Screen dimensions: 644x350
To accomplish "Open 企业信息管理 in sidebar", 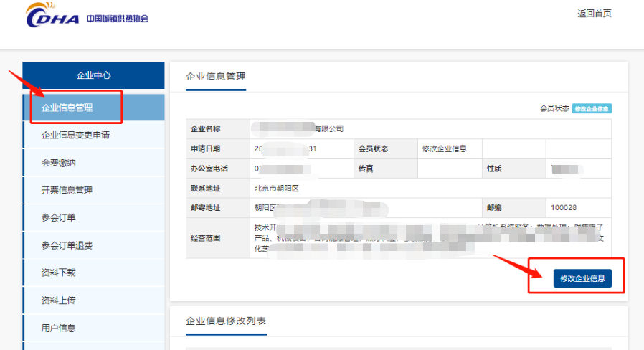I will (x=94, y=108).
